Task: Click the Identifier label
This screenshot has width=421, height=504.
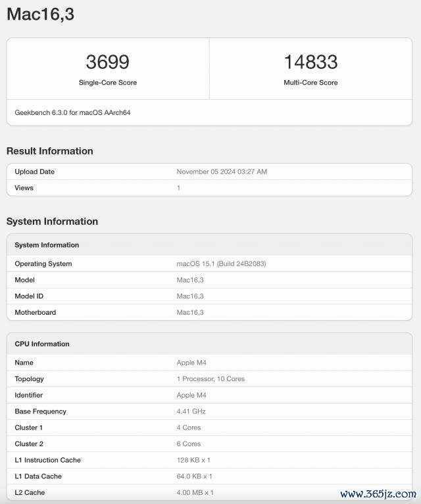Action: coord(29,395)
